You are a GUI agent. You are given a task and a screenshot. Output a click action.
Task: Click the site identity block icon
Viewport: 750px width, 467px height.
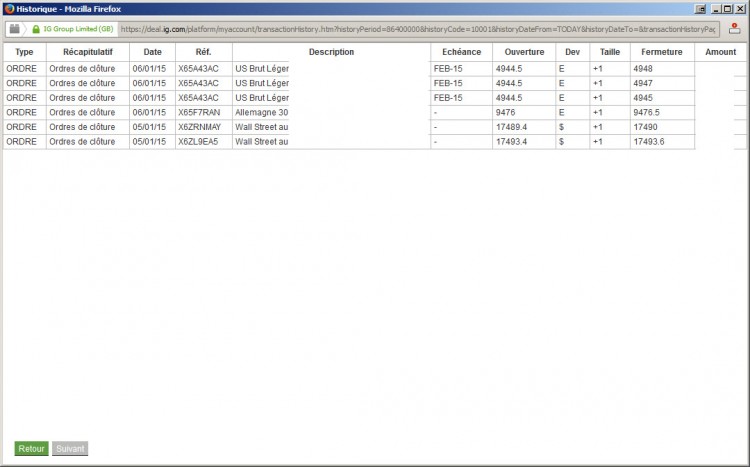(14, 29)
